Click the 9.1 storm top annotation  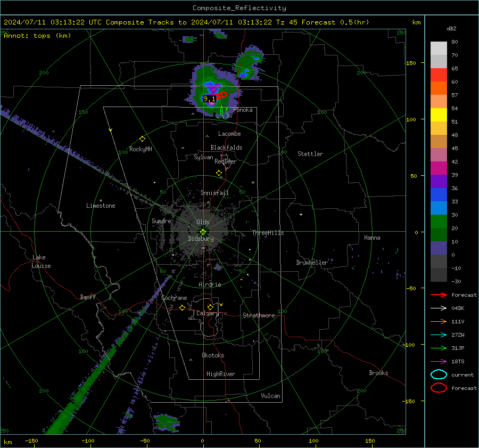pos(209,99)
